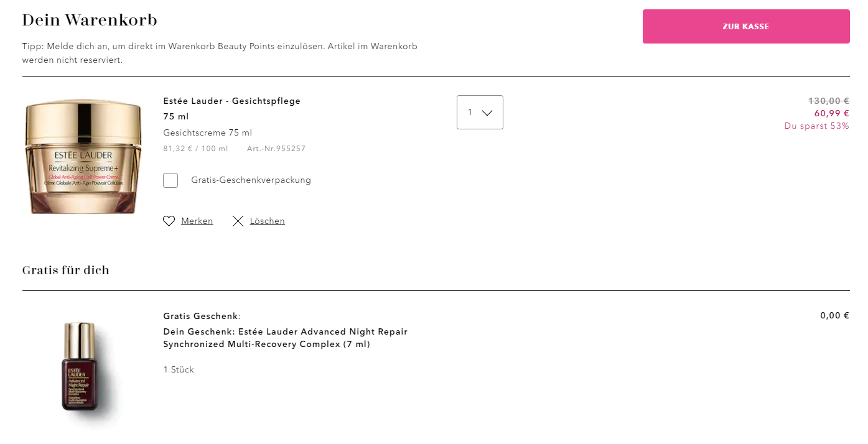Open the quantity dropdown showing 1
The width and height of the screenshot is (868, 444).
(x=479, y=113)
